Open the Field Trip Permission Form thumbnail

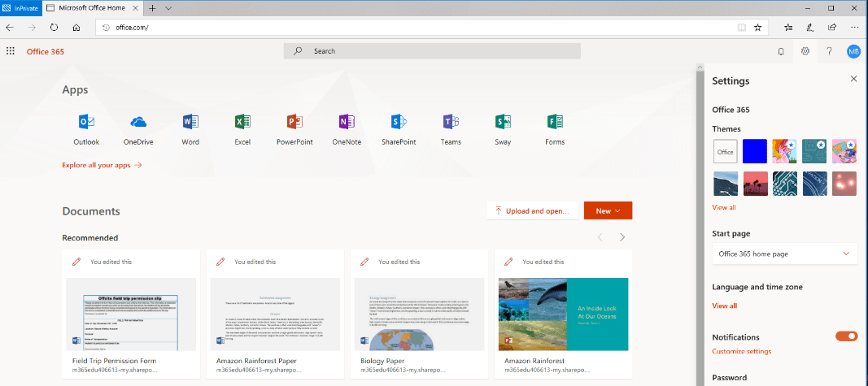[131, 314]
